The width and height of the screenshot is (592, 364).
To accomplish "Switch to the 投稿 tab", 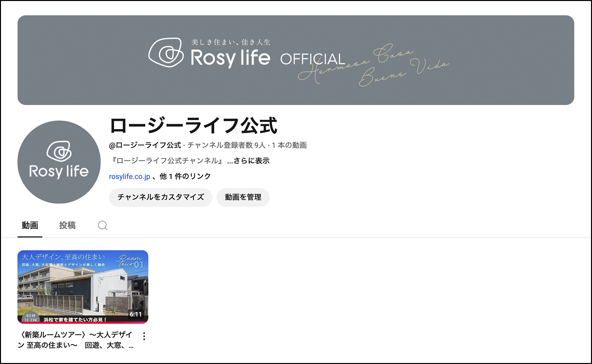I will [x=67, y=225].
